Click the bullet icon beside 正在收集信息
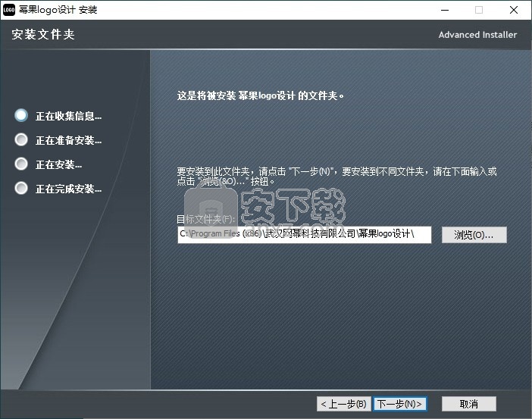The image size is (532, 419). tap(21, 116)
